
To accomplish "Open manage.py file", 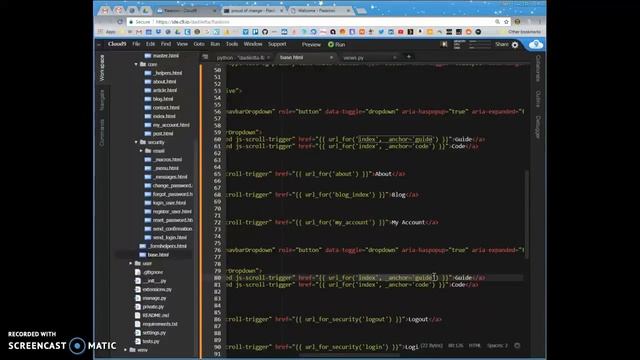I will (x=154, y=298).
